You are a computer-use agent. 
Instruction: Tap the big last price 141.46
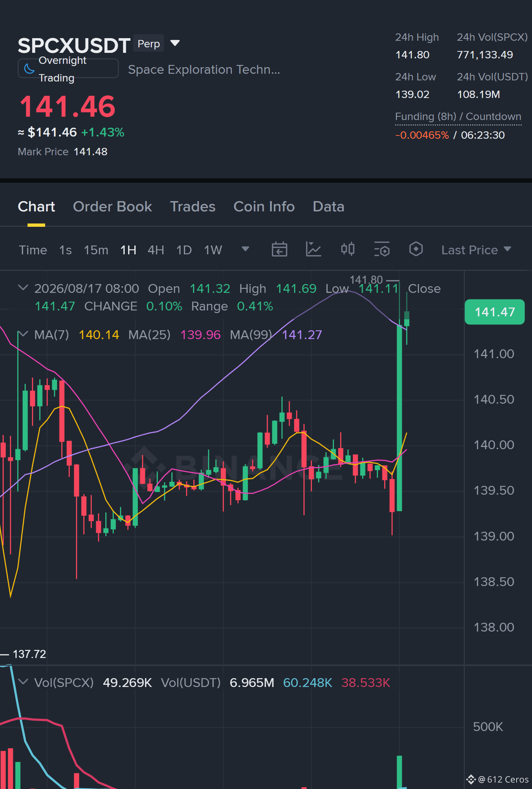68,106
